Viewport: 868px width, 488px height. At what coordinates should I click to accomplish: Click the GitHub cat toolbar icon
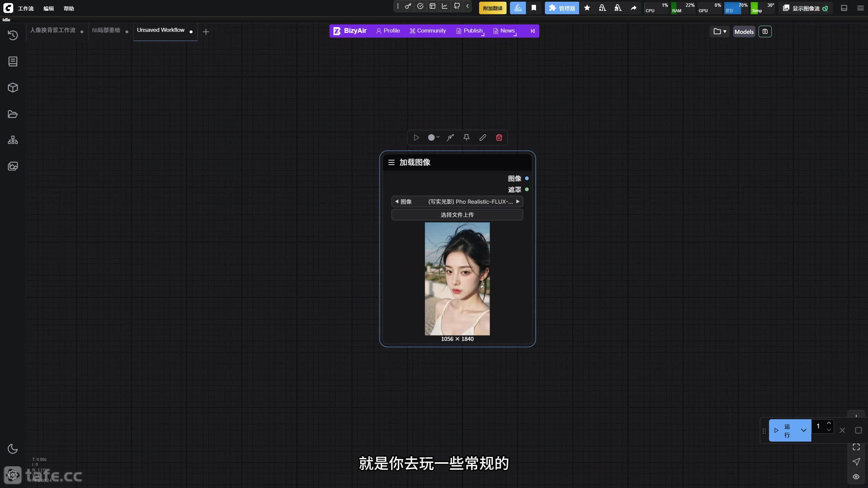(457, 6)
